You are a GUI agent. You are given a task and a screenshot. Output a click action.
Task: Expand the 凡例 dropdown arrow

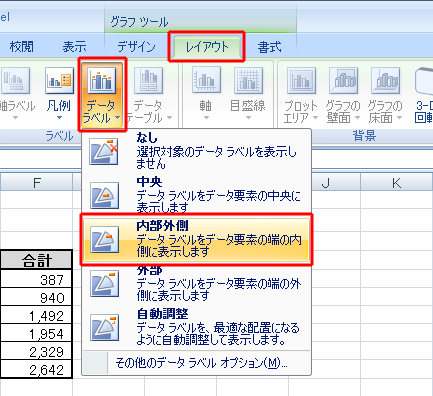59,117
